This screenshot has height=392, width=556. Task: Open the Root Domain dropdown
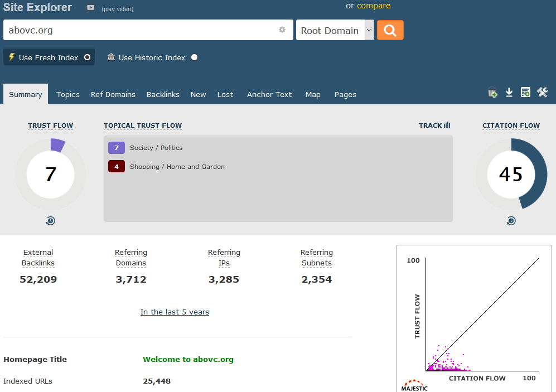(336, 31)
